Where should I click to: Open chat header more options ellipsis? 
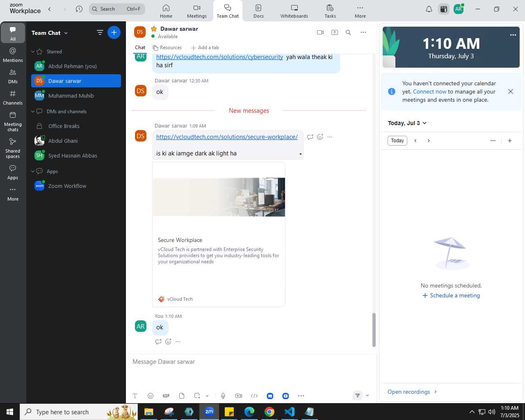coord(363,32)
